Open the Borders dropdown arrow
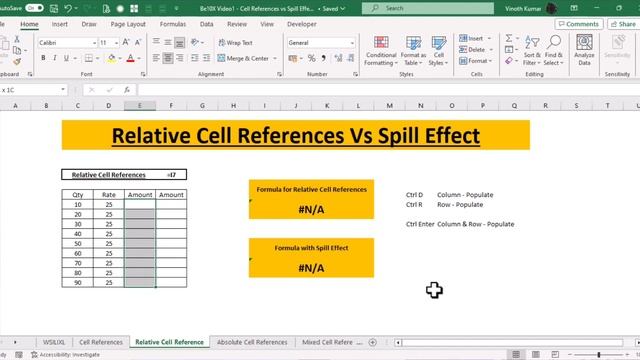Image resolution: width=640 pixels, height=360 pixels. click(98, 58)
